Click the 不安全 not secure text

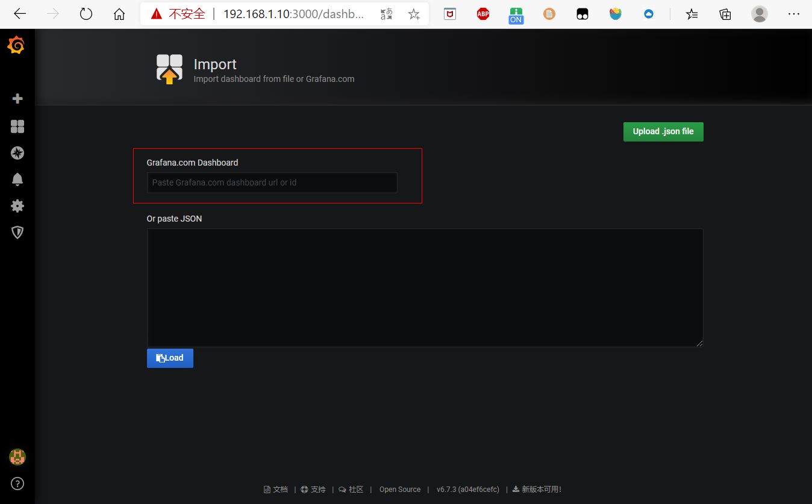click(187, 14)
